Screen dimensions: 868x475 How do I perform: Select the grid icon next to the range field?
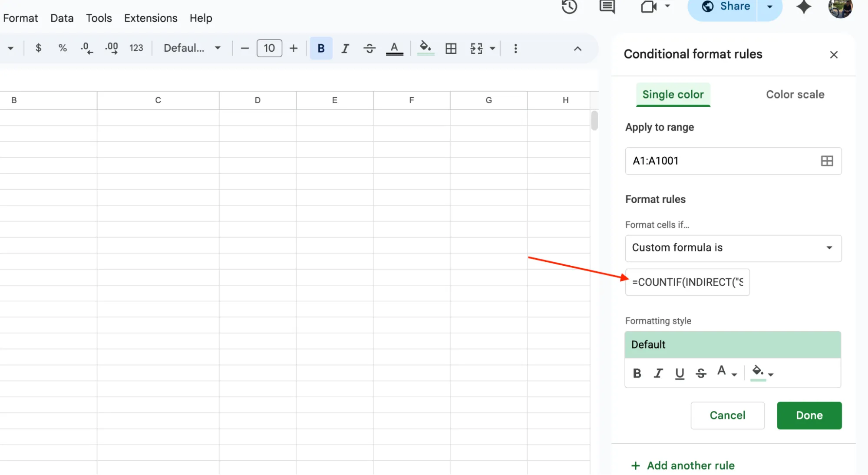tap(826, 161)
